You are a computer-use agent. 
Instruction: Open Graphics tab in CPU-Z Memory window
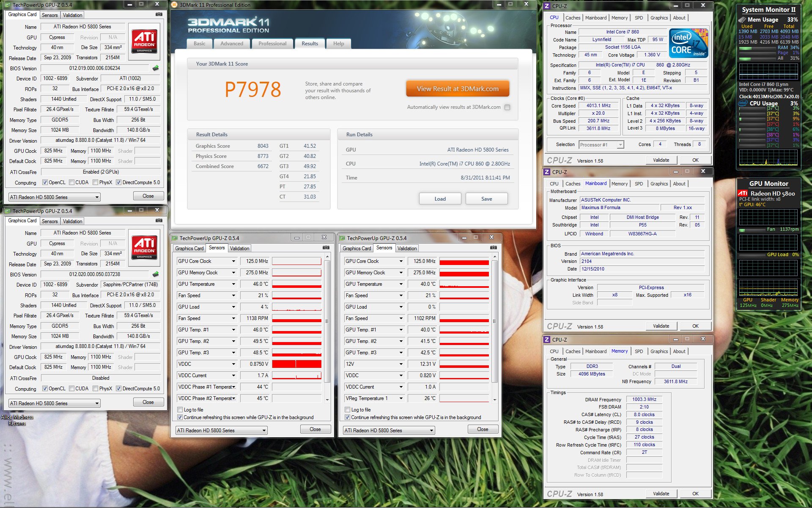click(659, 351)
